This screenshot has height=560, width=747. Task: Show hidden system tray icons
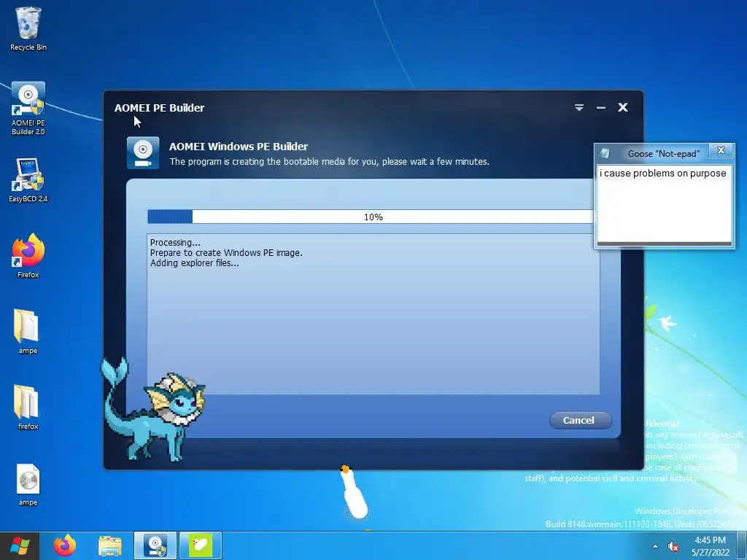[656, 547]
